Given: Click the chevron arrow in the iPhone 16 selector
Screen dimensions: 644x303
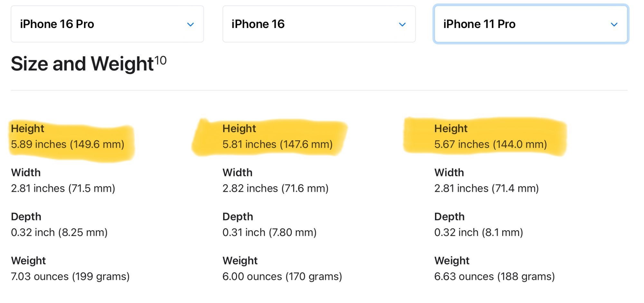Looking at the screenshot, I should point(402,24).
